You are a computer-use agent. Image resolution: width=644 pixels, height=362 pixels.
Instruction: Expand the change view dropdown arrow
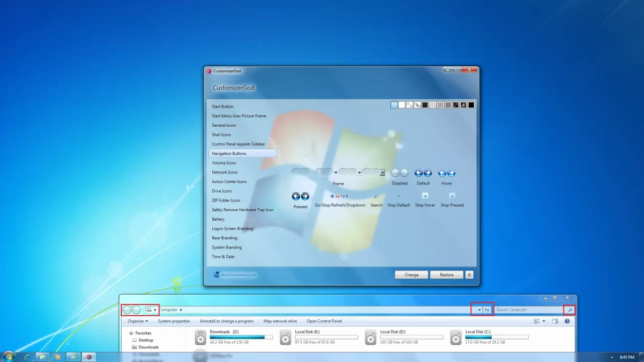[543, 321]
